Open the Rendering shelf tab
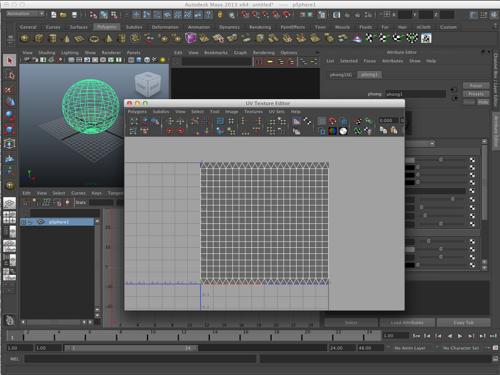500x375 pixels. tap(260, 27)
